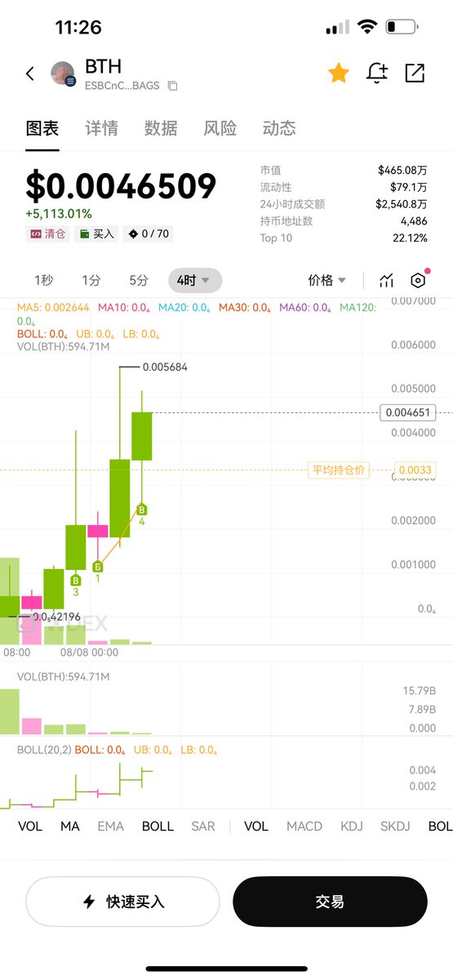
Task: Open the price alert bell icon
Action: [377, 73]
